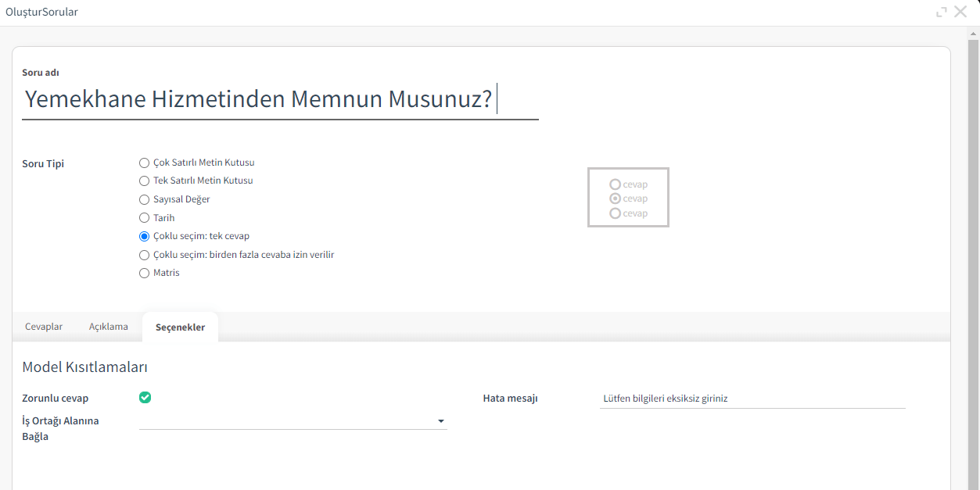Click the Soru Tipi label
The width and height of the screenshot is (980, 490).
(x=43, y=164)
